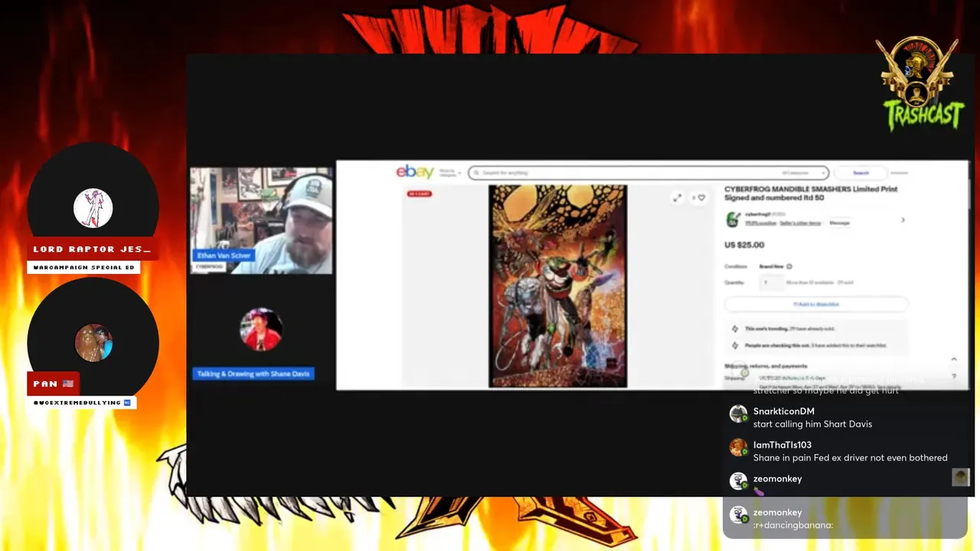980x551 pixels.
Task: Click the CYBERFROG MANDIBLE SMASHERS title
Action: (811, 193)
